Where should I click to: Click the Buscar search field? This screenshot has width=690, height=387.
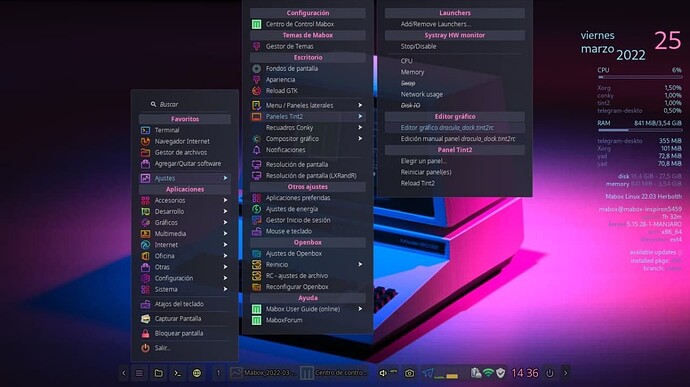185,104
